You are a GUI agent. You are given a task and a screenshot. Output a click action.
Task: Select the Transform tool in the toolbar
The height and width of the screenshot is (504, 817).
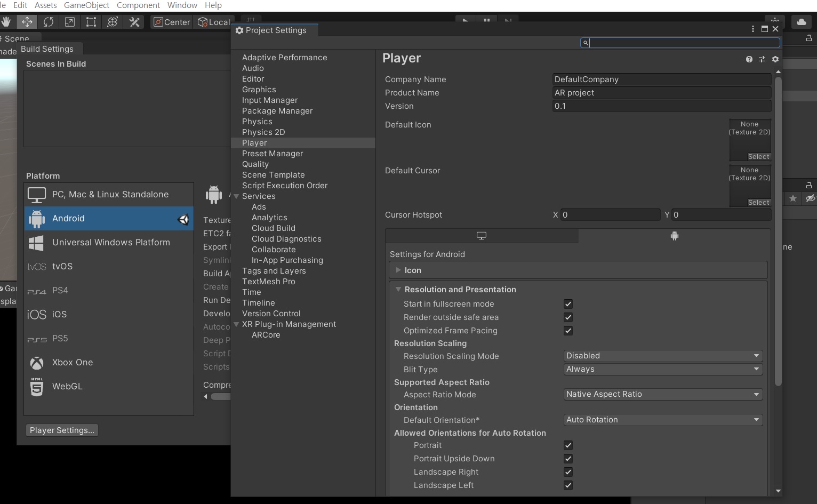113,22
